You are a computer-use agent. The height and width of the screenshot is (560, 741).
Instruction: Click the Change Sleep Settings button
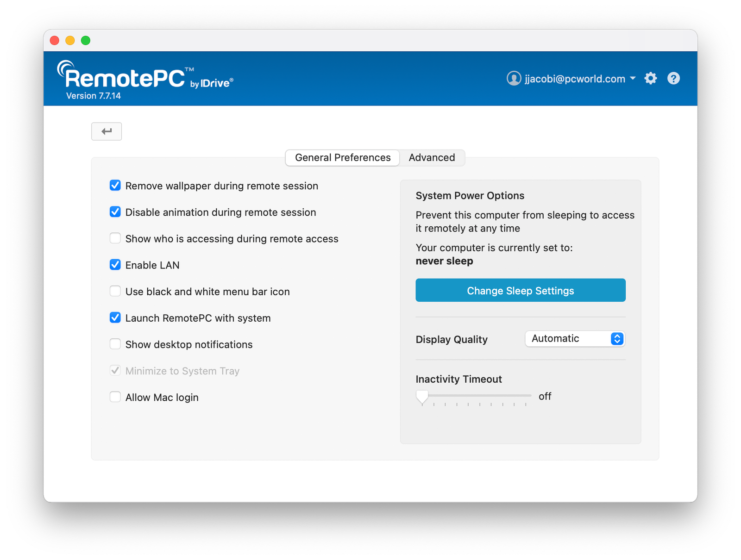tap(520, 290)
